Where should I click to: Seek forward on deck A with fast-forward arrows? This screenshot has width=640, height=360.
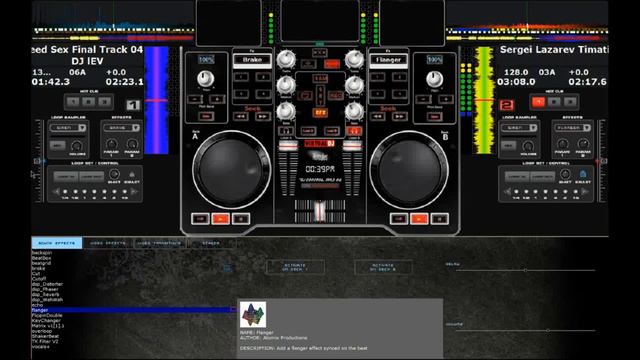pyautogui.click(x=262, y=117)
